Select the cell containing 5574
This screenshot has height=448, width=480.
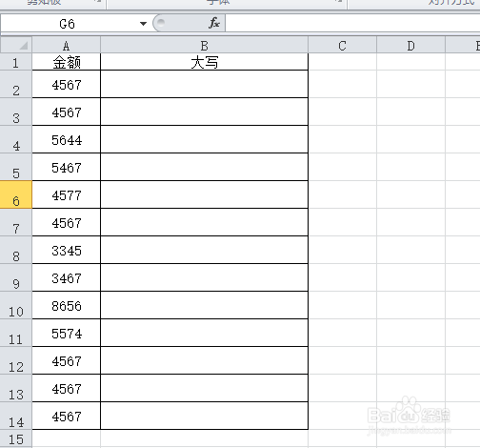coord(67,333)
